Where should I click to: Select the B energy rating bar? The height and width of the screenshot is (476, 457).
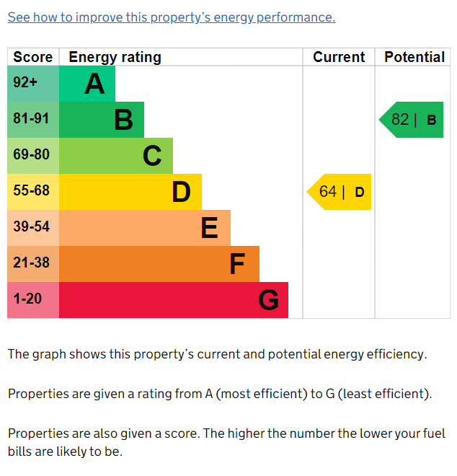(x=102, y=120)
